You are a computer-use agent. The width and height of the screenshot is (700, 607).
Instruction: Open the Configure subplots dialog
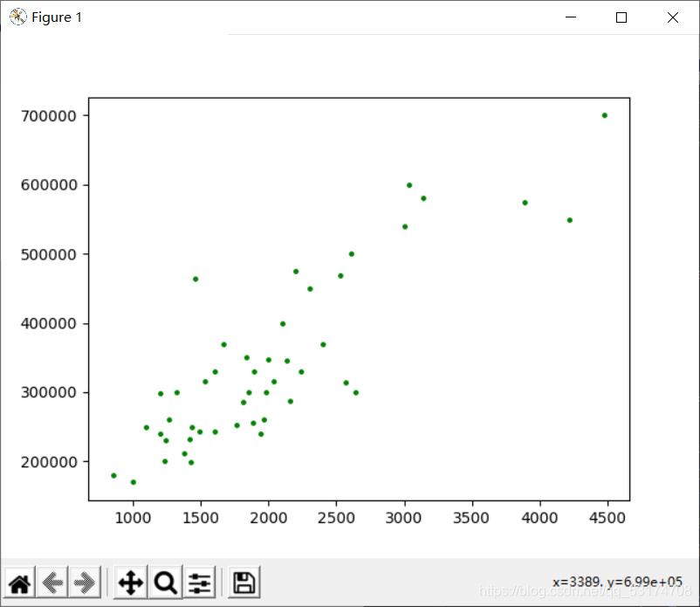point(199,583)
